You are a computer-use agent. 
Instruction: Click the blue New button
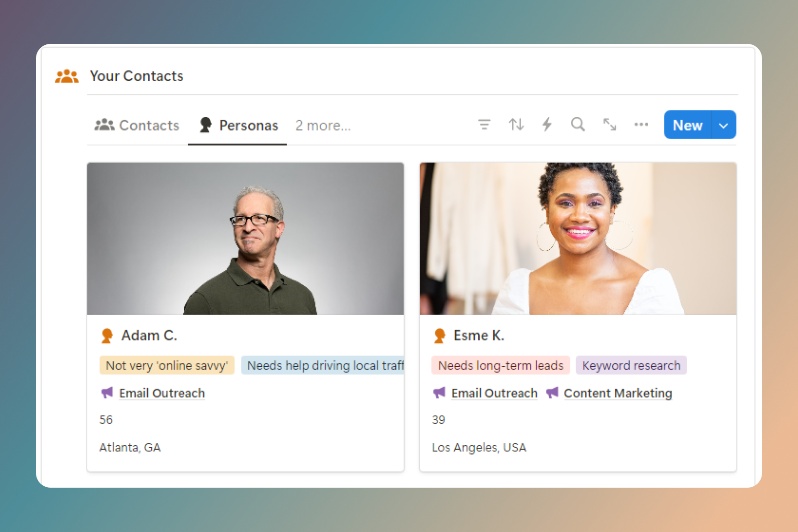(687, 125)
